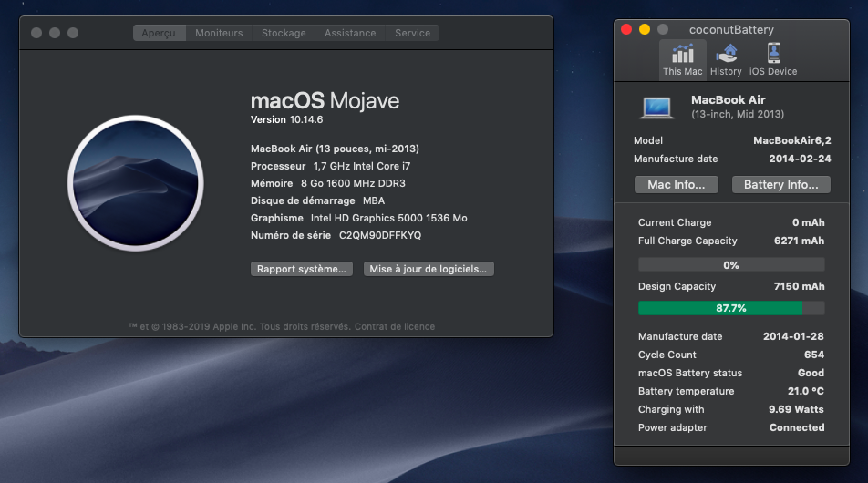Switch to the iOS Device view
The height and width of the screenshot is (483, 868).
(773, 59)
